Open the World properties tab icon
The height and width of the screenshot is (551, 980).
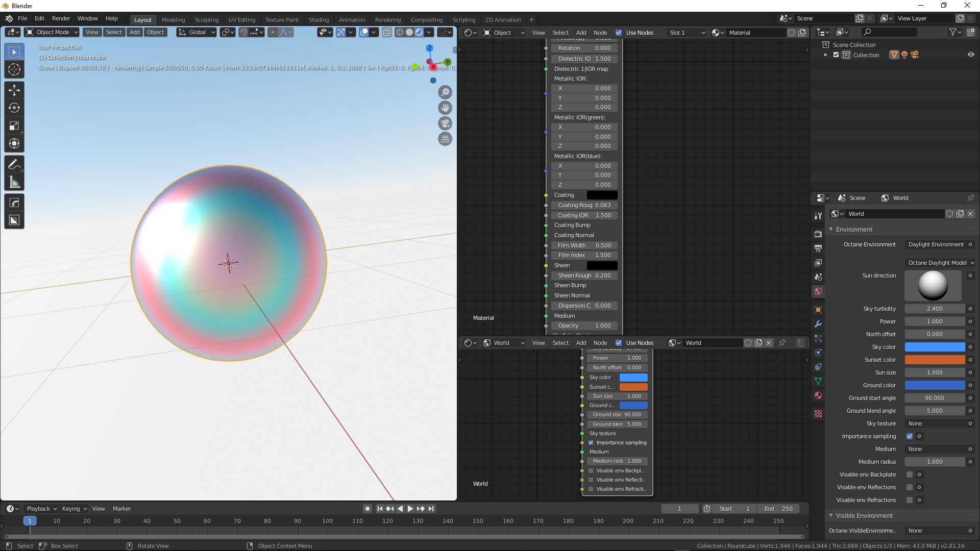[x=818, y=291]
